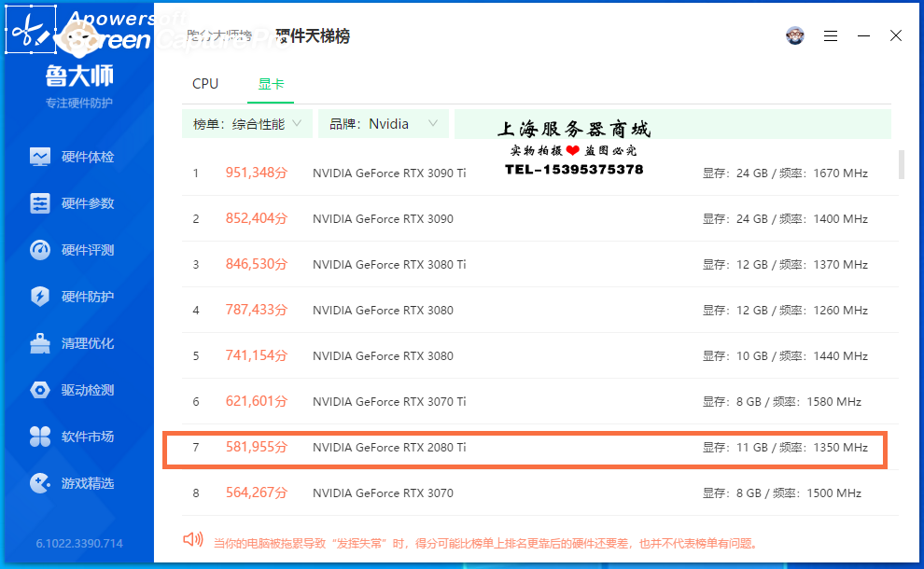Click specs 24 GB / 1400 MHz
Image resolution: width=924 pixels, height=569 pixels.
pyautogui.click(x=785, y=218)
